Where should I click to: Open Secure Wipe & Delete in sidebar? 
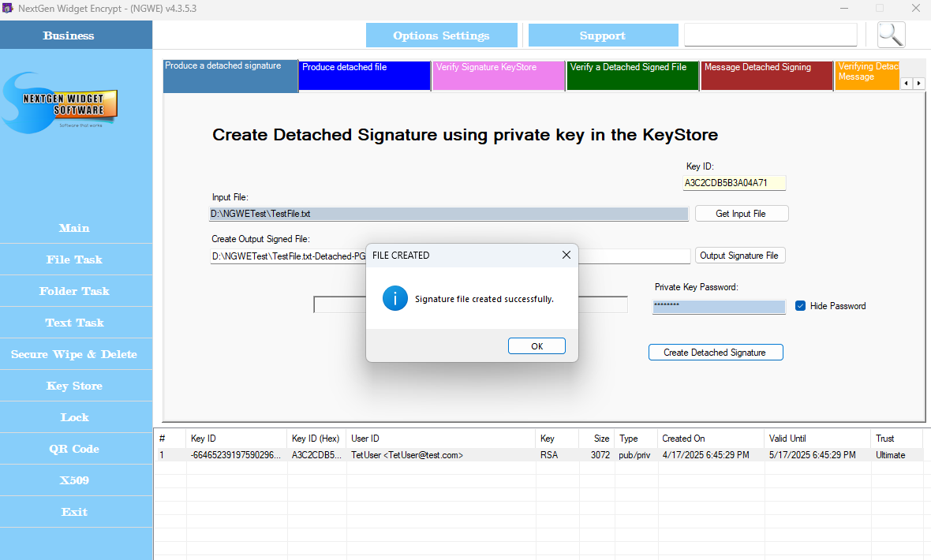[x=76, y=354]
